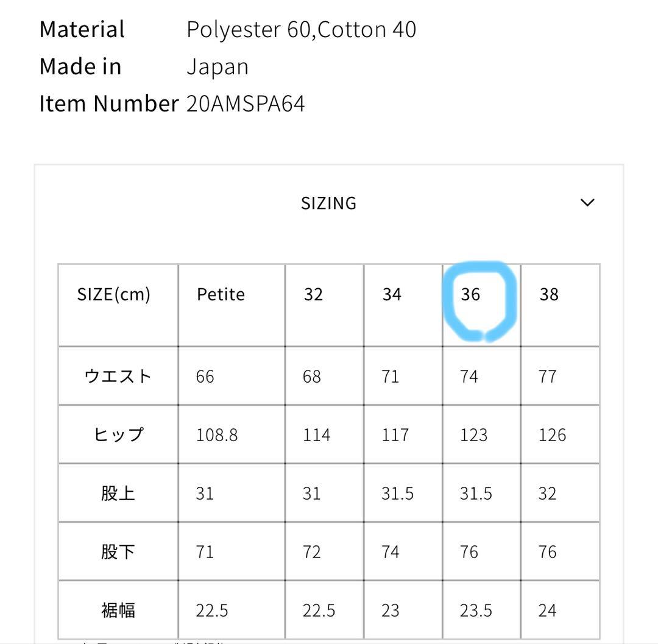Select size 32 in the size chart
This screenshot has height=644, width=658.
313,294
